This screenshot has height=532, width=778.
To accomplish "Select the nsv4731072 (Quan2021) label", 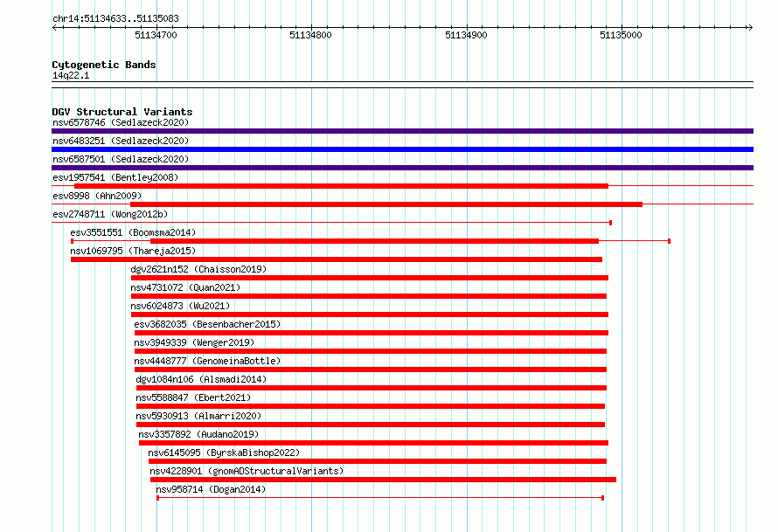I will pos(185,287).
